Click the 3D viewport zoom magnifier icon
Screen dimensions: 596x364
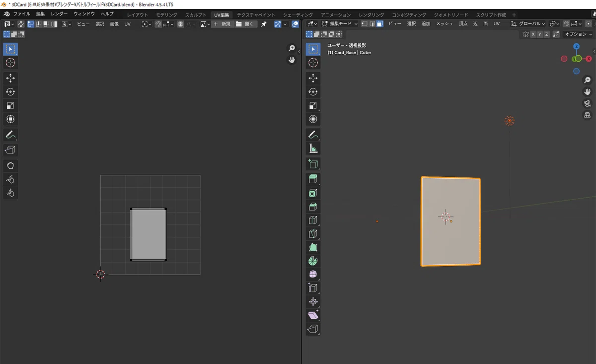pos(587,80)
